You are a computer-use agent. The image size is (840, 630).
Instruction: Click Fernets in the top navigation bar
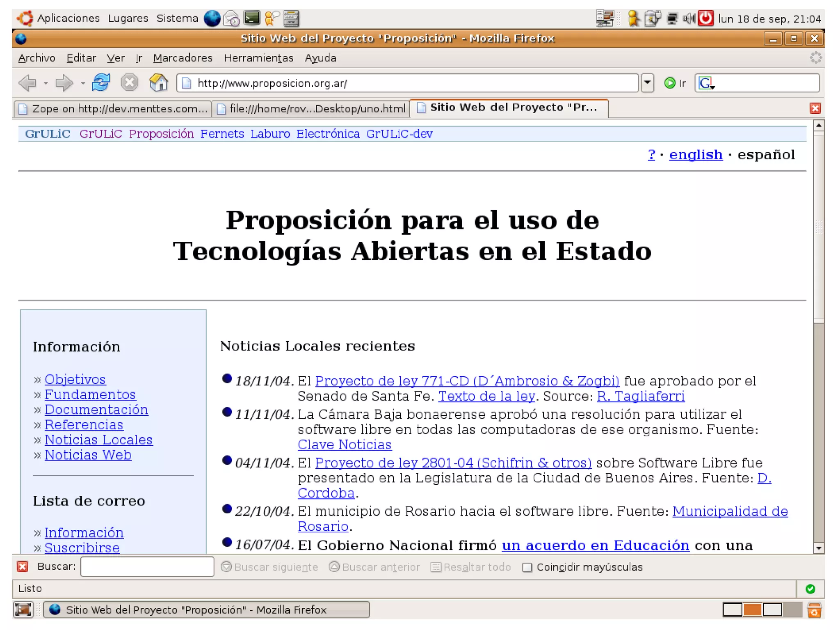(222, 134)
